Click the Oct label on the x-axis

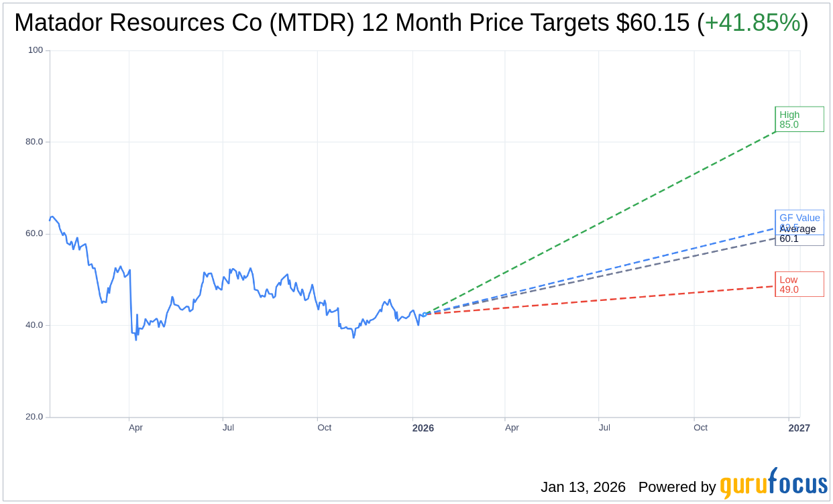click(x=325, y=428)
